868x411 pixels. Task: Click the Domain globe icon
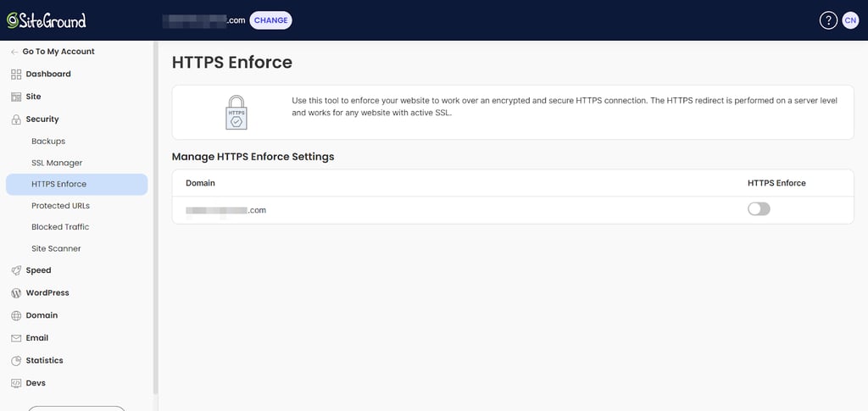pos(16,316)
